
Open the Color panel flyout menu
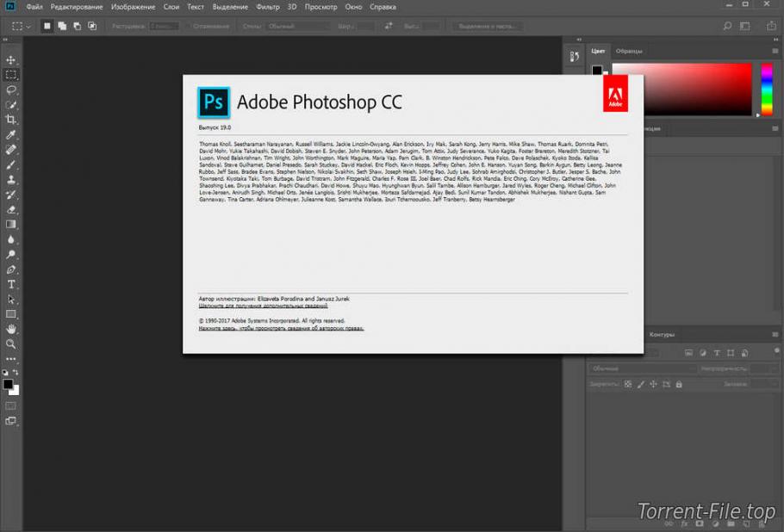775,51
